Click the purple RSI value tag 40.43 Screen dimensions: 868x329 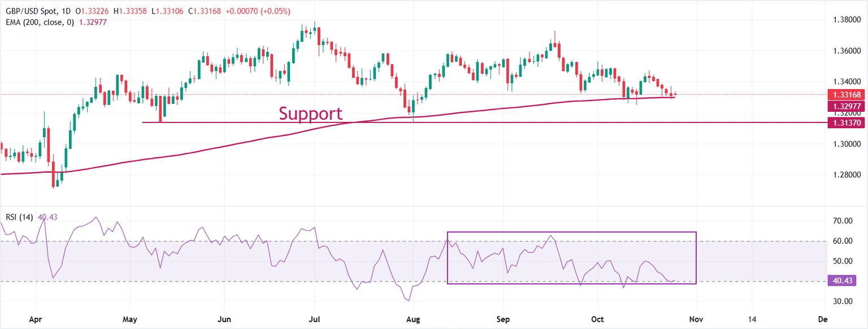[x=843, y=280]
